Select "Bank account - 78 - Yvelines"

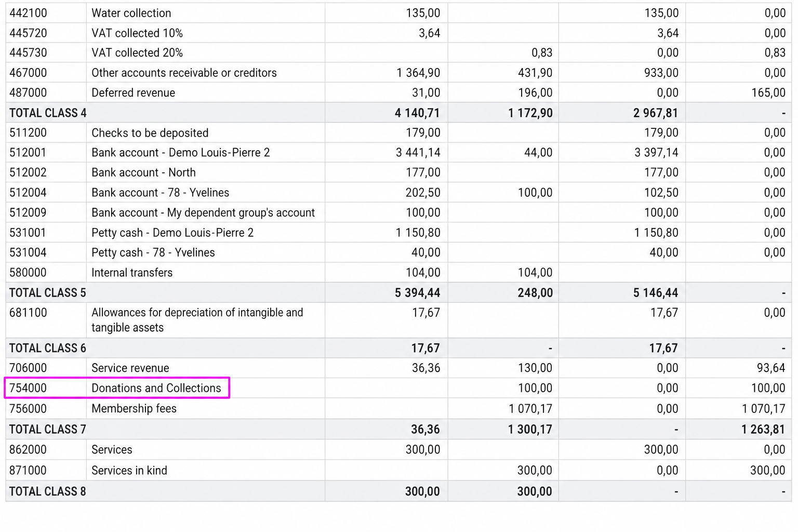pos(161,193)
